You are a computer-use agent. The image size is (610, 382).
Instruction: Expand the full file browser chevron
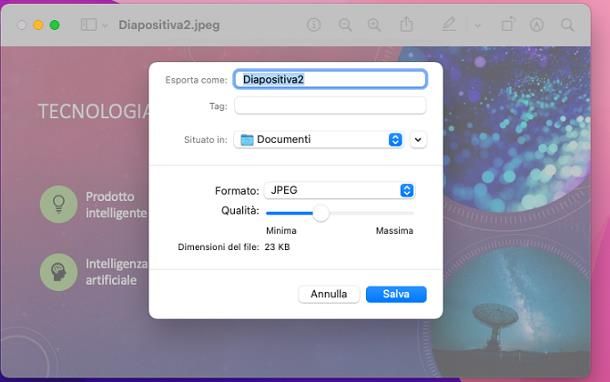coord(418,140)
